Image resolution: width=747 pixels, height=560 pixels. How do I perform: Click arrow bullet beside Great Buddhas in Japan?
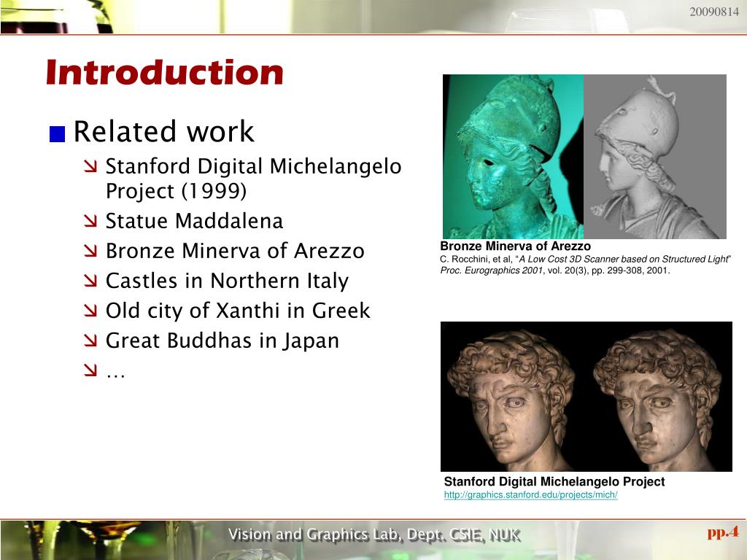[90, 341]
